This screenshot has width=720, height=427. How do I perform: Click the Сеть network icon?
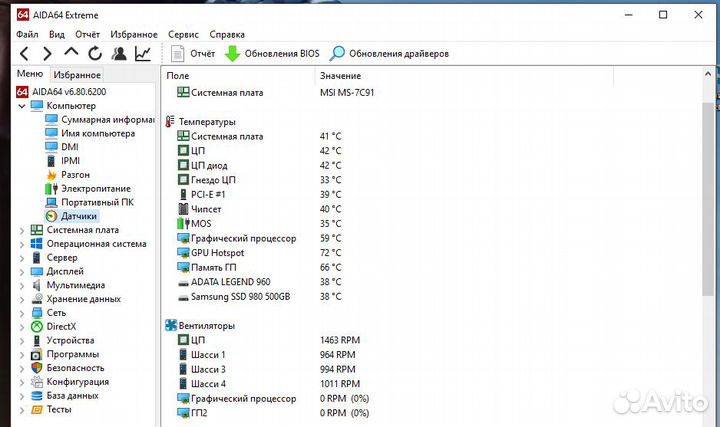(37, 313)
